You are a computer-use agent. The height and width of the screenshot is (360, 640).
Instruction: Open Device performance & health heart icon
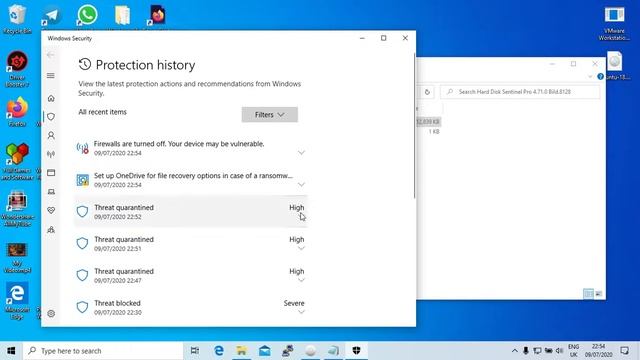pyautogui.click(x=51, y=210)
